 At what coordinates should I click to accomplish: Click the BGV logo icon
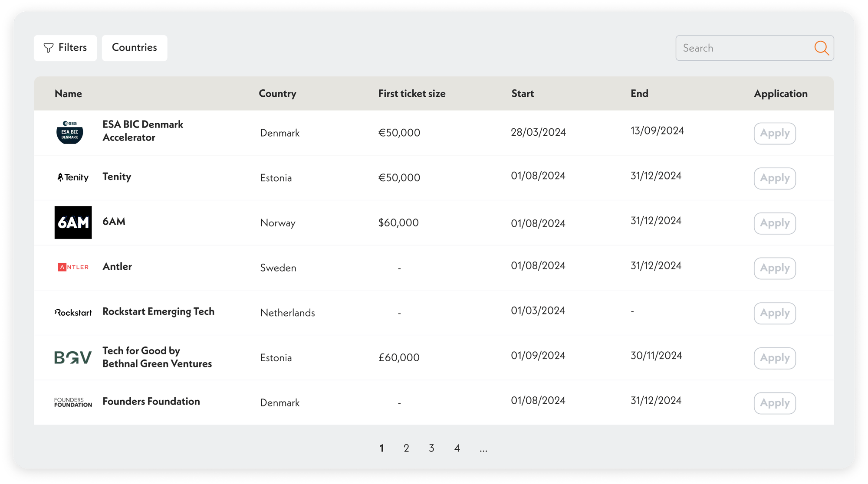coord(73,357)
